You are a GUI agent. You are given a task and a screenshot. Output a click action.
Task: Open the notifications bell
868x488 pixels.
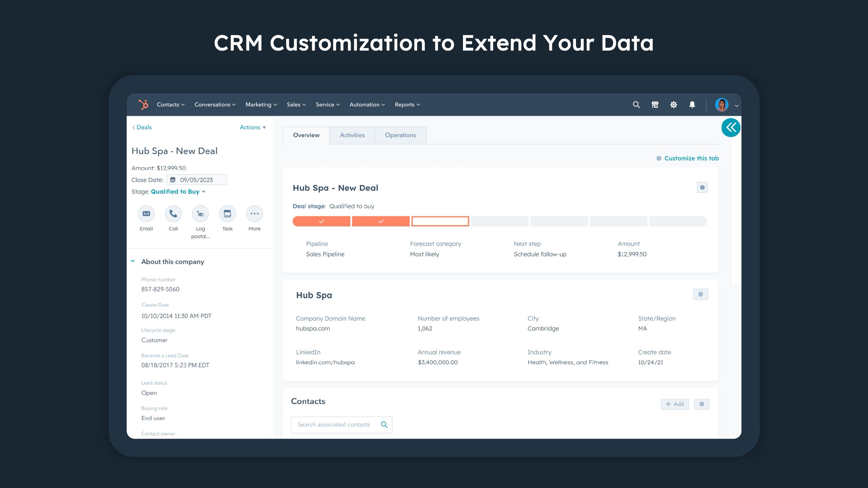coord(692,105)
